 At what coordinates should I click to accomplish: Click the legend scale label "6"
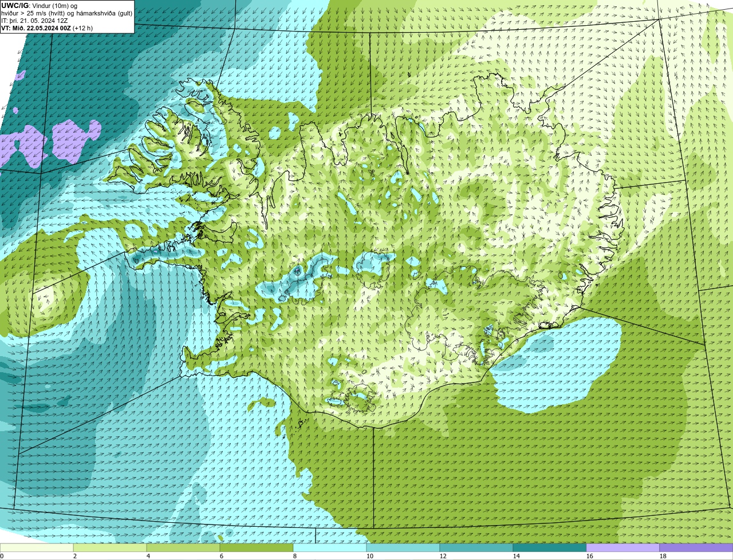pyautogui.click(x=222, y=556)
